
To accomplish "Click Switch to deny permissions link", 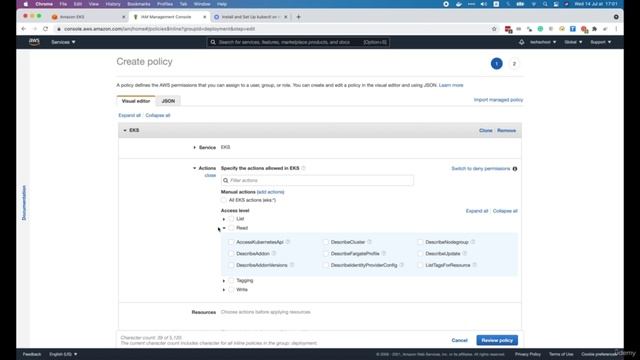I will tap(480, 169).
